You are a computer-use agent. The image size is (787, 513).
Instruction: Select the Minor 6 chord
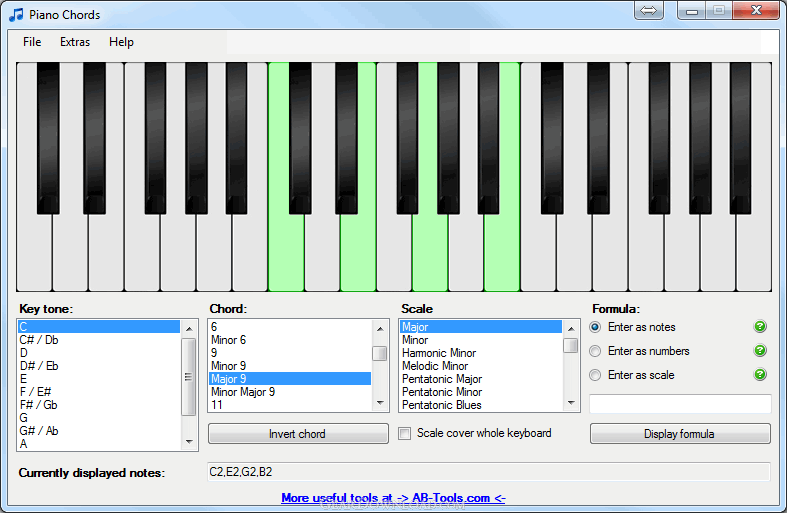click(290, 340)
